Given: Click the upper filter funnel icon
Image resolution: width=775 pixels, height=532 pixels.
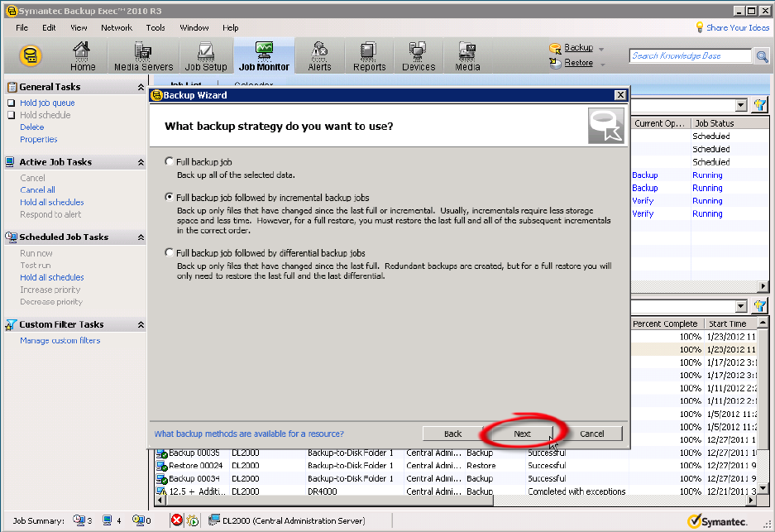Looking at the screenshot, I should pyautogui.click(x=759, y=105).
